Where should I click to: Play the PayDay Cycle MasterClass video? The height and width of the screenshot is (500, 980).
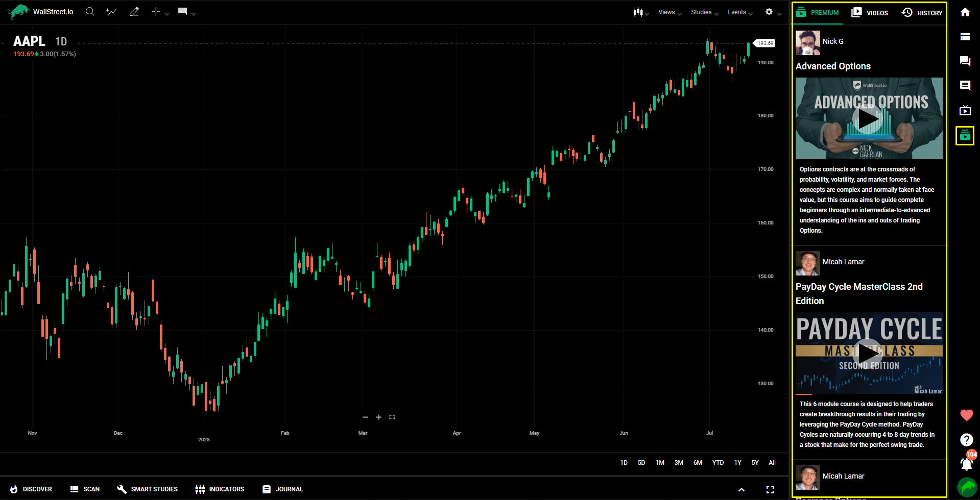(869, 353)
